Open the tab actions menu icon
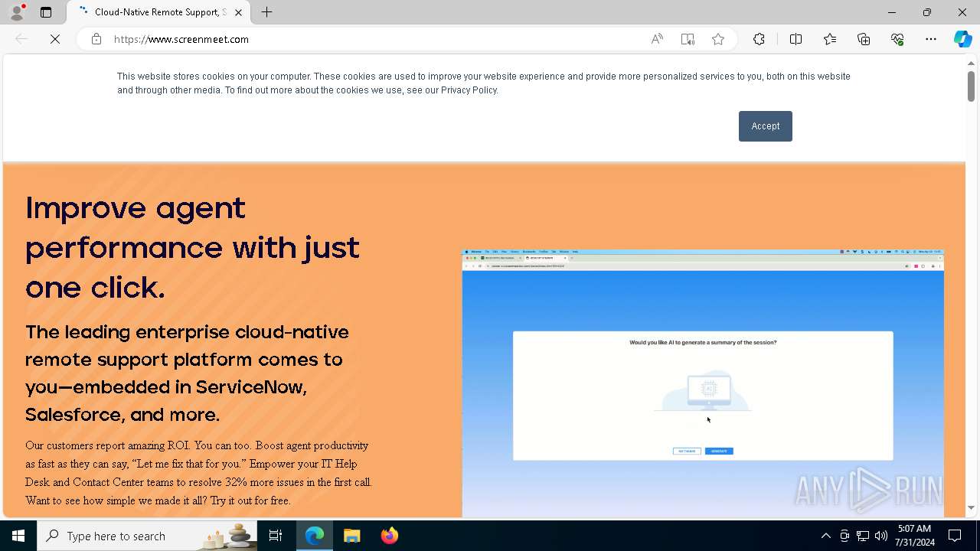 point(46,12)
